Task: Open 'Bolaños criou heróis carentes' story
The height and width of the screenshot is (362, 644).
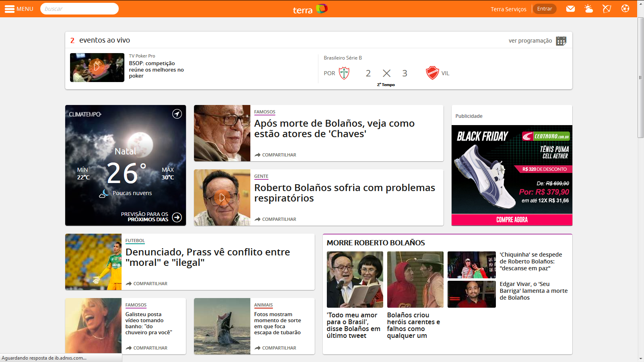Action: click(x=413, y=325)
